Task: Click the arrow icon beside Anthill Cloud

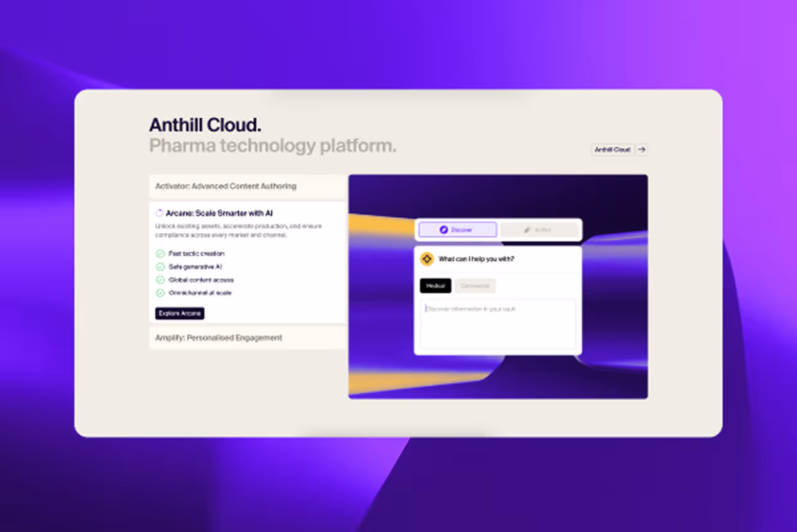Action: 641,150
